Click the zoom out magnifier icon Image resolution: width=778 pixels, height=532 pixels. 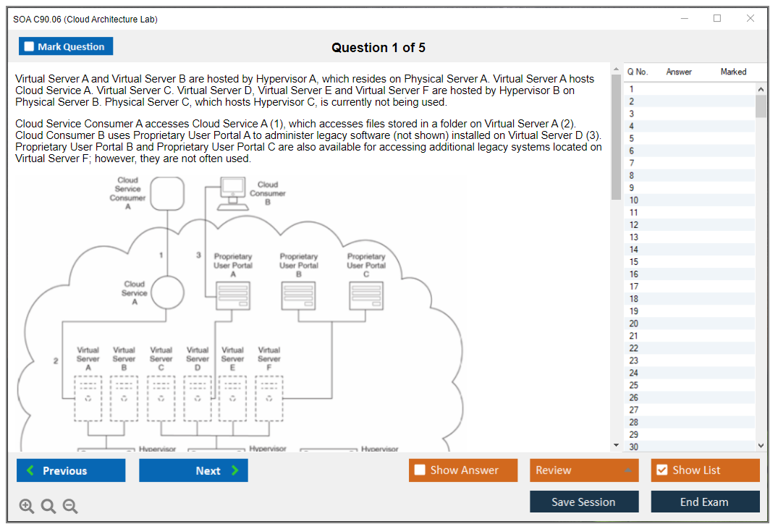[x=70, y=507]
